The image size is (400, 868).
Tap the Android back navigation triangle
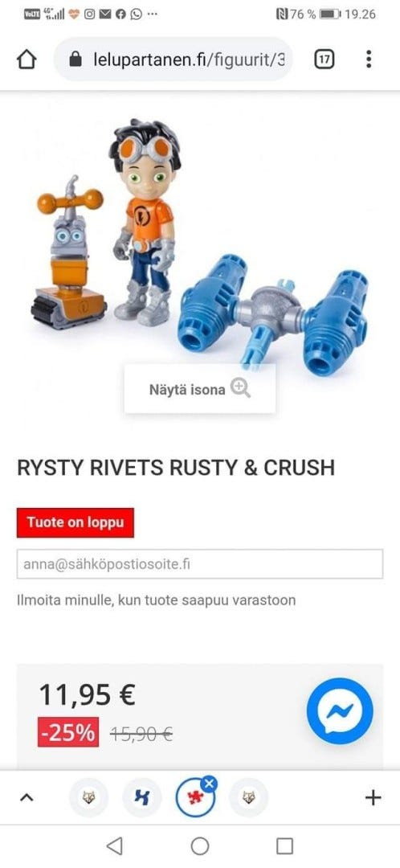pos(114,845)
